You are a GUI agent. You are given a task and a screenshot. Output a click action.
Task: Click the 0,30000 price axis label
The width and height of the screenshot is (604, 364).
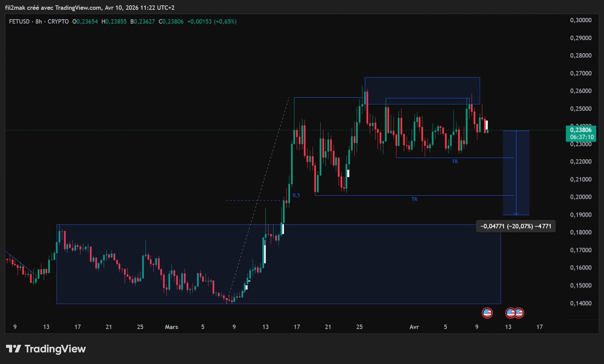tap(580, 20)
